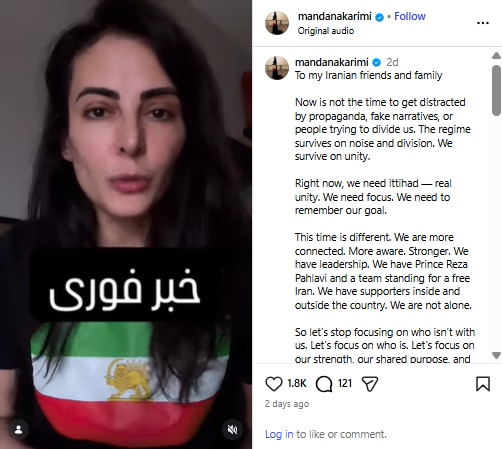Click caption profile picture avatar
This screenshot has width=502, height=449.
(277, 68)
